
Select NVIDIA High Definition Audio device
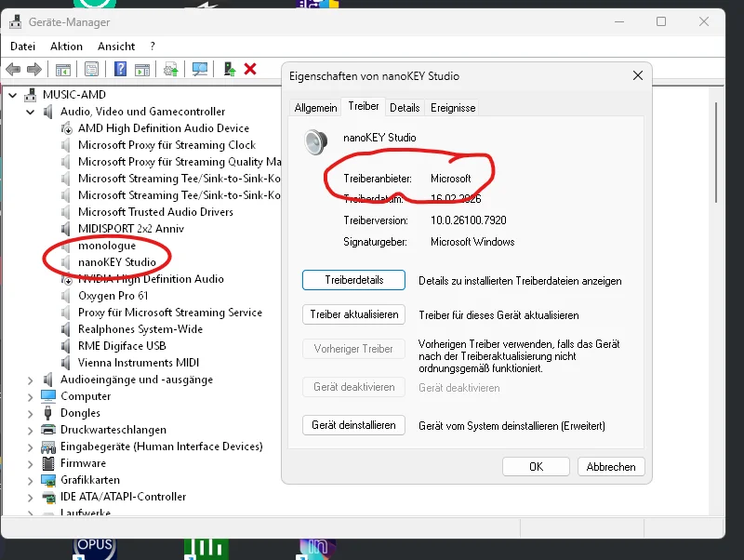click(151, 279)
